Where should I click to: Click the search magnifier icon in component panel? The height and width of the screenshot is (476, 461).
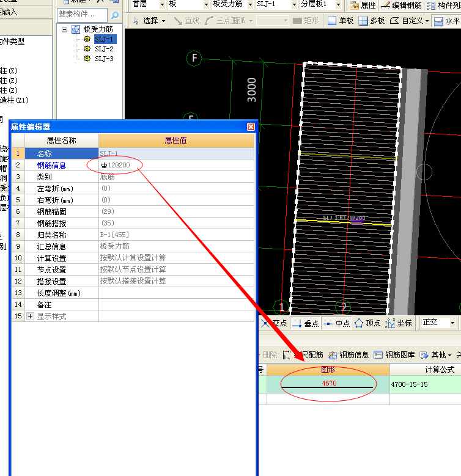click(115, 15)
